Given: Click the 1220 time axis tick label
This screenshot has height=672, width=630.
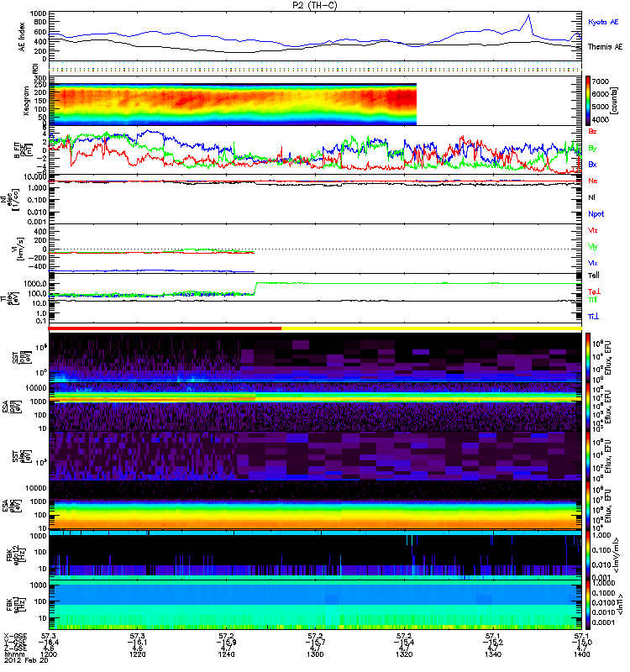Looking at the screenshot, I should (138, 654).
